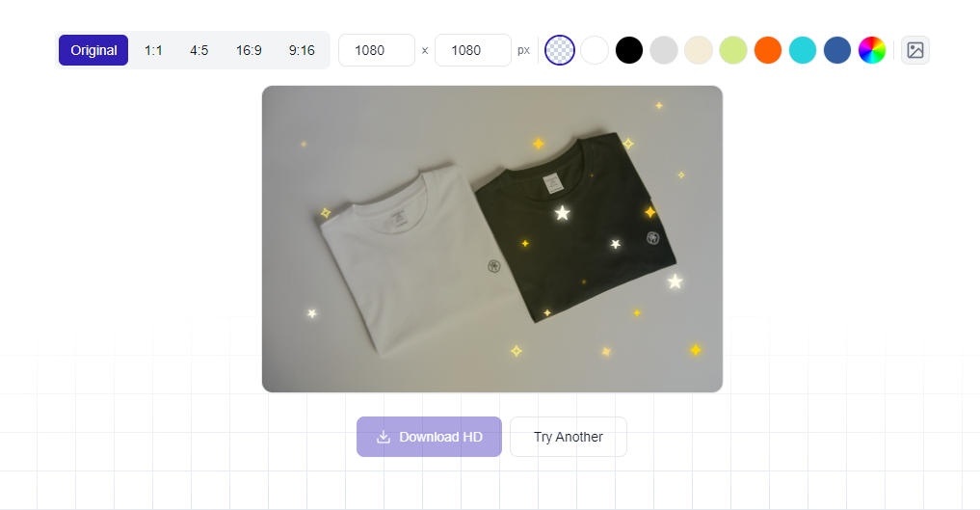This screenshot has height=510, width=980.
Task: Select the 16:9 aspect ratio option
Action: pos(249,50)
